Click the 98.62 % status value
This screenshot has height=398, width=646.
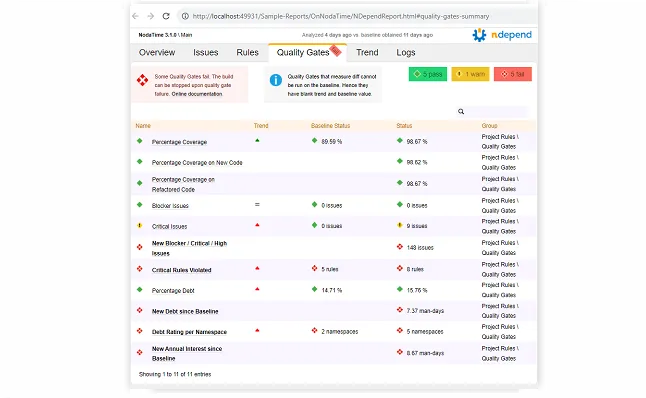pyautogui.click(x=417, y=162)
